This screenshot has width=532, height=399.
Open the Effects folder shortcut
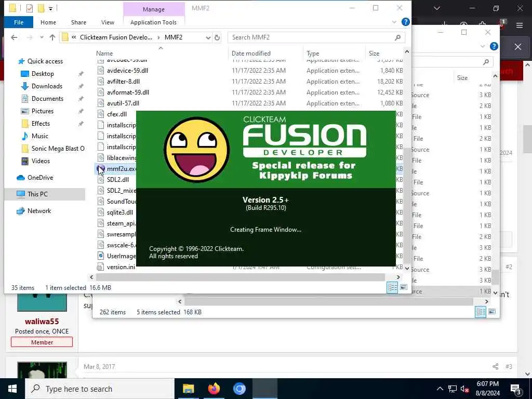coord(41,124)
